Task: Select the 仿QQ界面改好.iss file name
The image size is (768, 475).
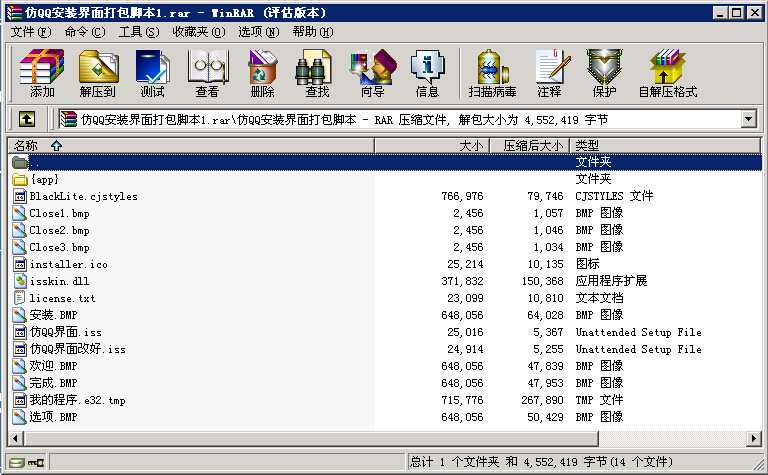Action: [x=77, y=349]
